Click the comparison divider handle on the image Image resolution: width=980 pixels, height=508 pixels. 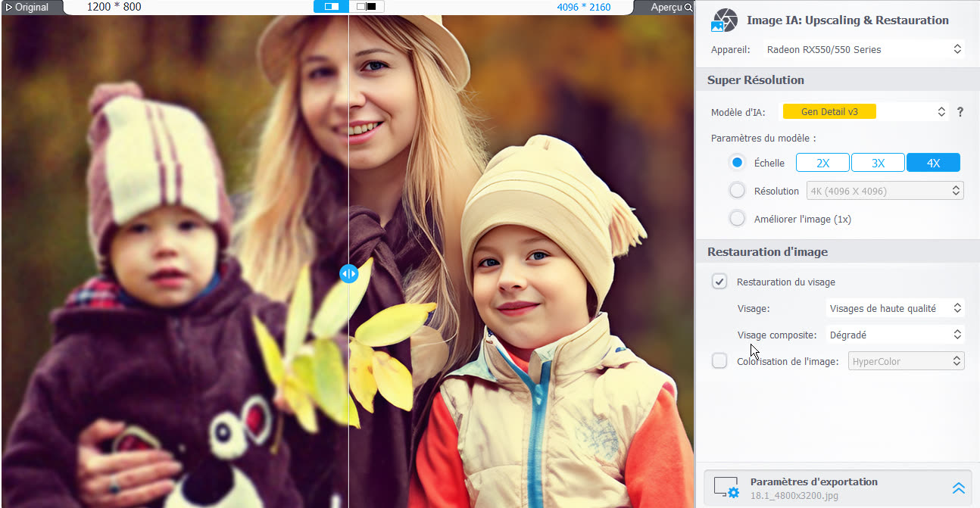tap(348, 274)
